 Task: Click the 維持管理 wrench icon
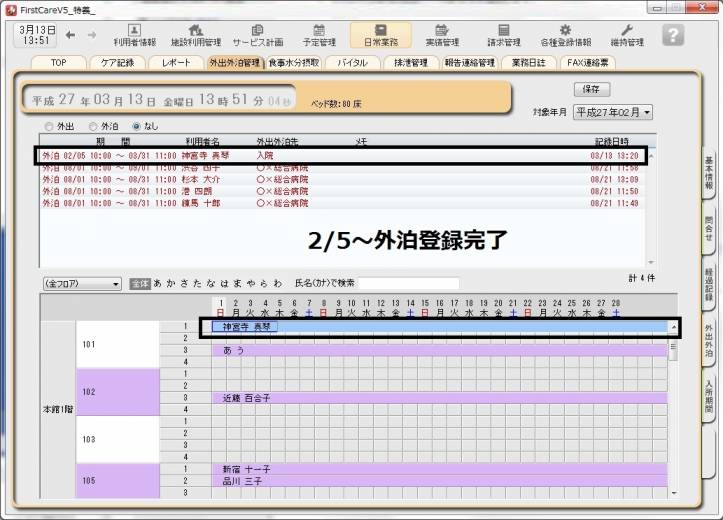click(x=627, y=35)
